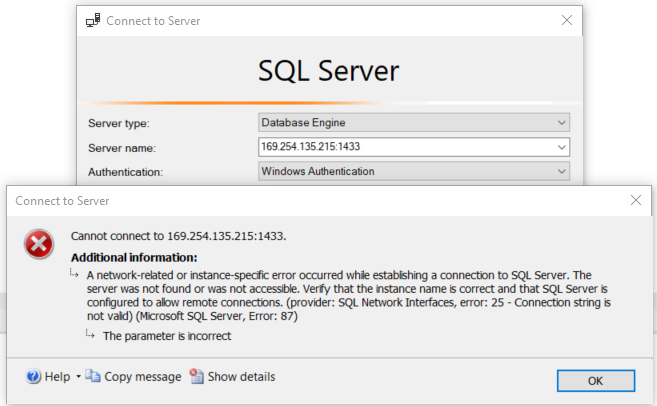Click the Help question mark icon
The height and width of the screenshot is (406, 657).
pos(33,376)
